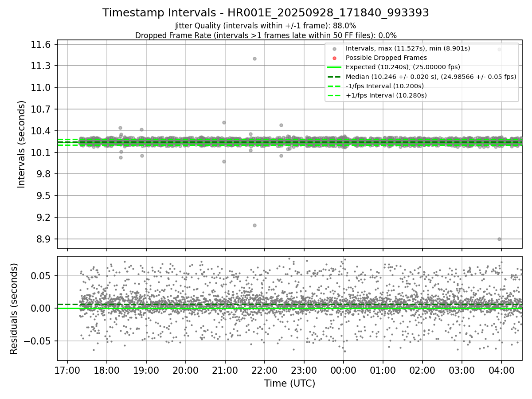Viewport: 532px width, 399px height.
Task: Click the −0.05 residuals tick label
Action: click(38, 341)
